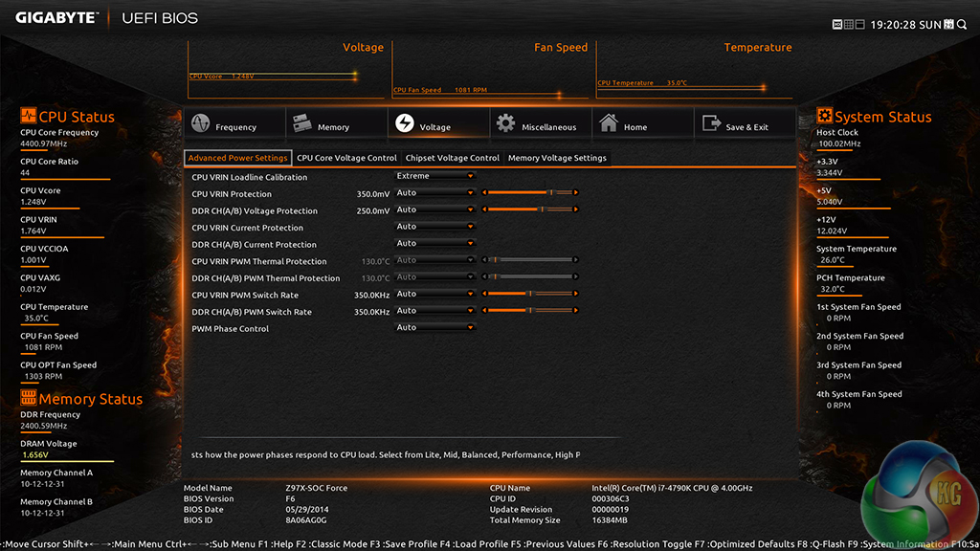
Task: Expand CPU VRIN Loadline Calibration dropdown
Action: click(435, 176)
